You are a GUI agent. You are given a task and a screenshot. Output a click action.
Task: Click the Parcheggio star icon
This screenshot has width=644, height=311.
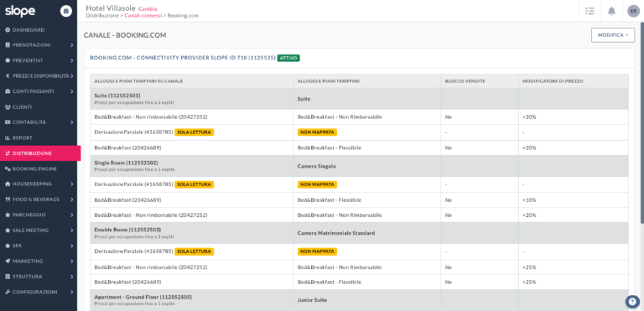tap(8, 215)
